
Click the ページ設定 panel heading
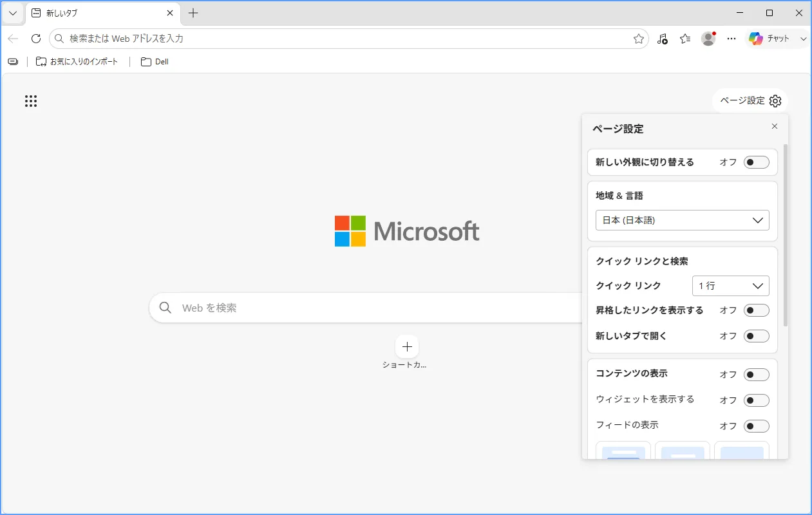pos(618,129)
